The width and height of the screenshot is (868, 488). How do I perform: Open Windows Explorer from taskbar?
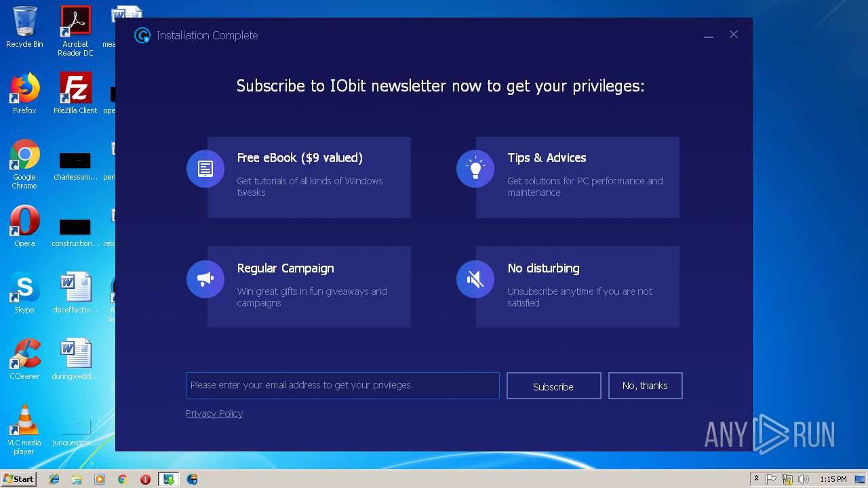click(x=77, y=479)
